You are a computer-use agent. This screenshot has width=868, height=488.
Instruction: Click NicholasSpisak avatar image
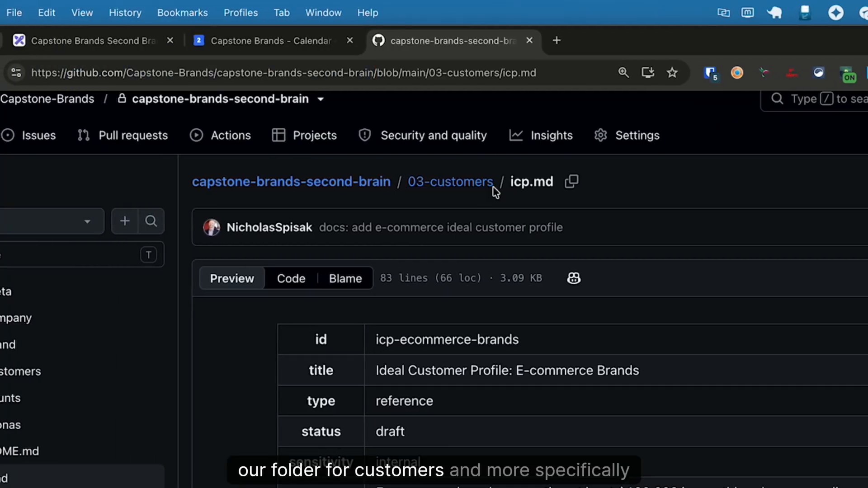[x=212, y=227]
